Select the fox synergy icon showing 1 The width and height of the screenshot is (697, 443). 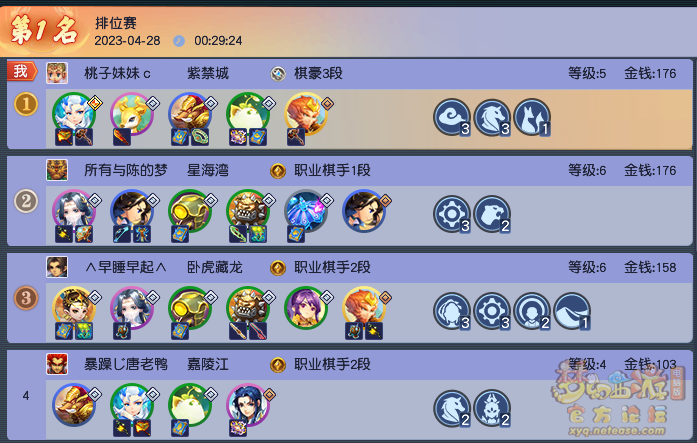(532, 117)
